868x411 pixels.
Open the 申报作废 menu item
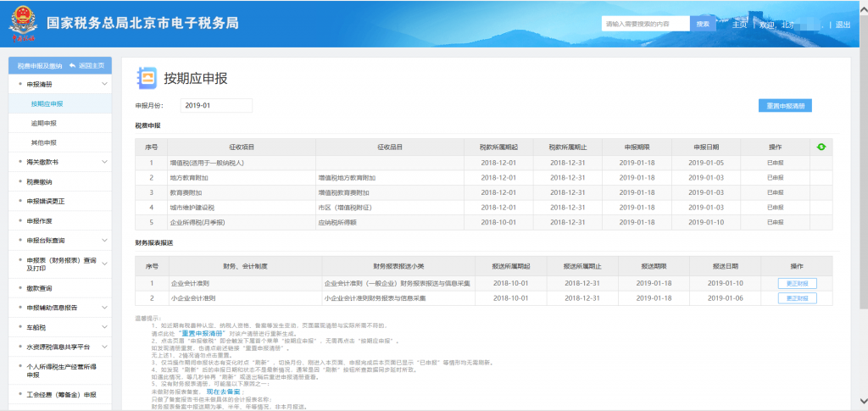coord(60,220)
